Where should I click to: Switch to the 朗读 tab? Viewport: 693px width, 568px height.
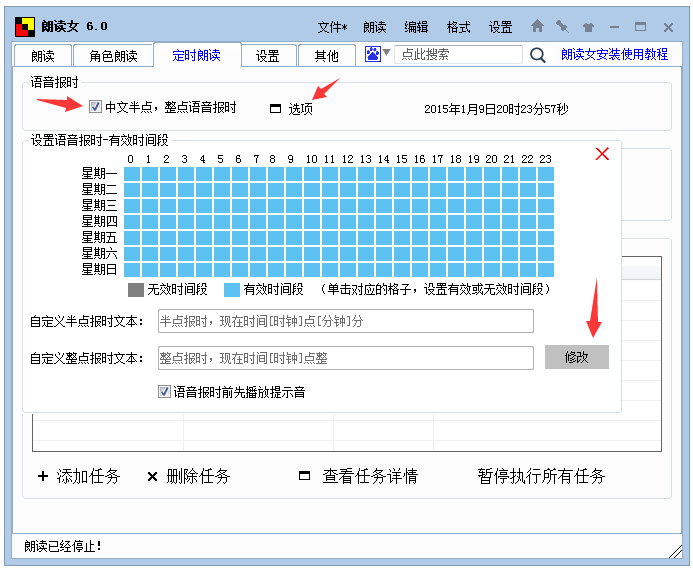tap(43, 56)
